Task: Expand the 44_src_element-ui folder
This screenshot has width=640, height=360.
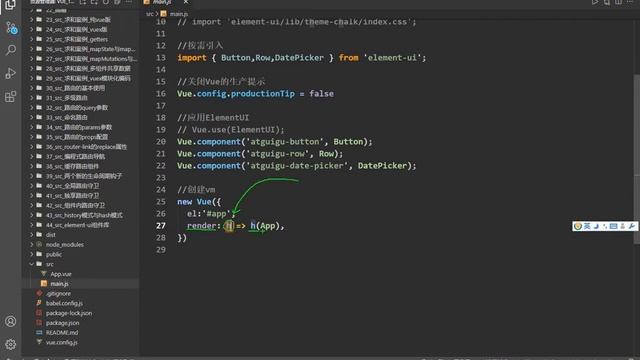Action: click(x=77, y=225)
